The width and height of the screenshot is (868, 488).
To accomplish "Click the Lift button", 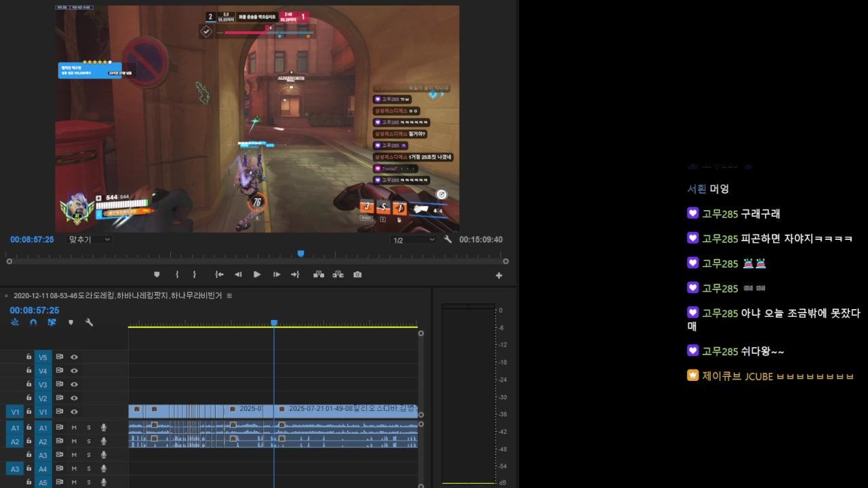I will click(x=319, y=274).
